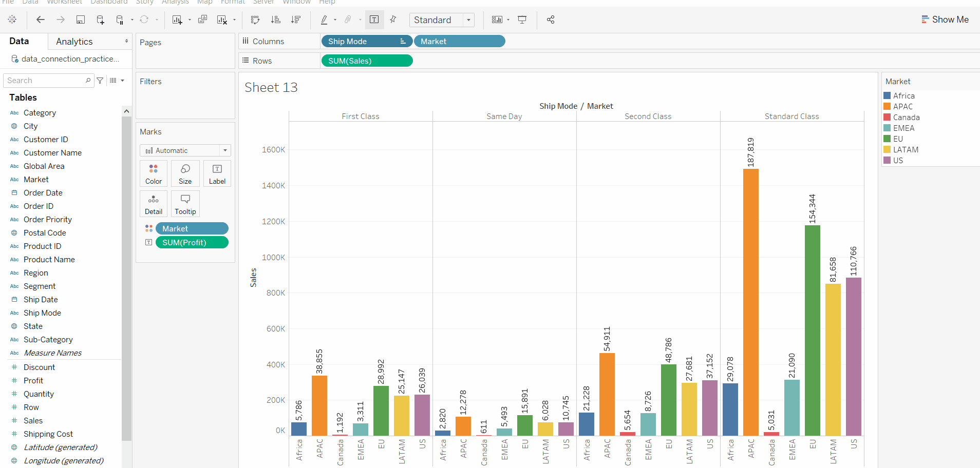The image size is (980, 468).
Task: Open the Color shelf on Marks card
Action: point(153,173)
